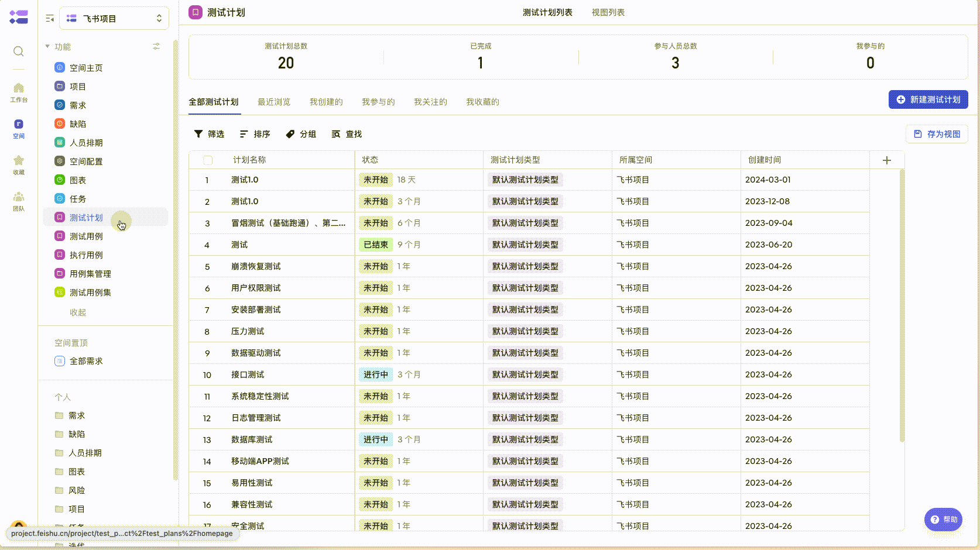The width and height of the screenshot is (980, 550).
Task: Open the 工作台 workbench icon
Action: click(x=19, y=92)
